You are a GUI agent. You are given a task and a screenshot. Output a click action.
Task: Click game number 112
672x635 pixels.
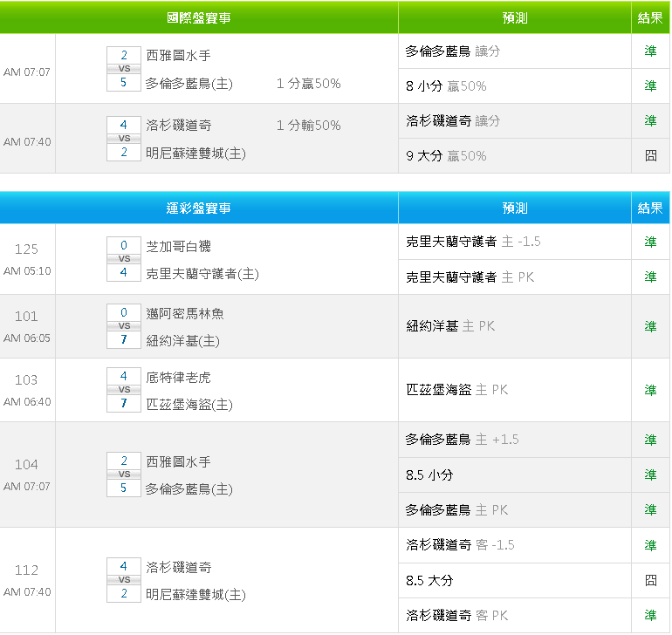(x=26, y=570)
